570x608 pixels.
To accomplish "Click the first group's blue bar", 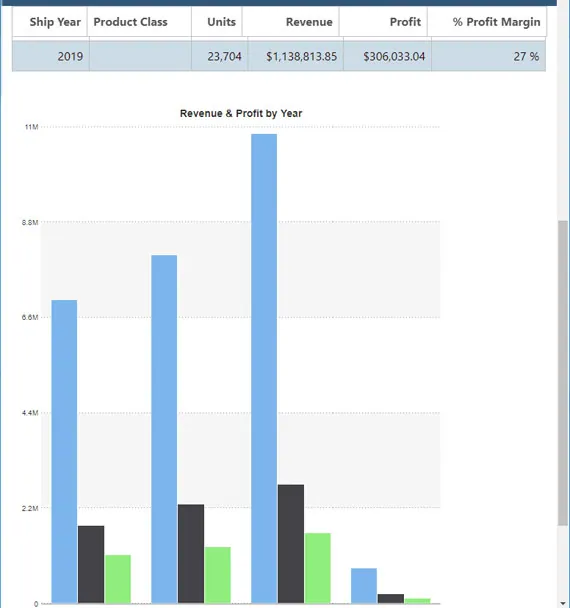I will click(x=64, y=451).
